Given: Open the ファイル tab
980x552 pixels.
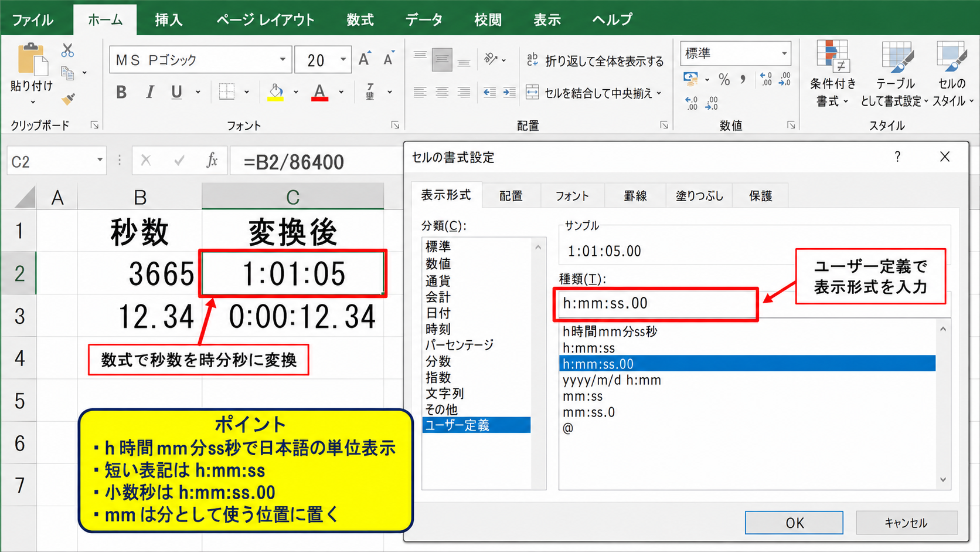Looking at the screenshot, I should [33, 19].
